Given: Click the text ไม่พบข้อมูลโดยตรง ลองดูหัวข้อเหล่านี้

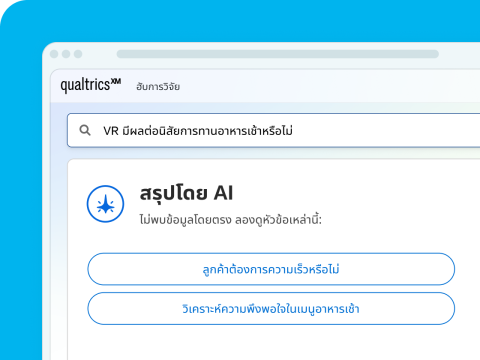Looking at the screenshot, I should click(x=230, y=220).
